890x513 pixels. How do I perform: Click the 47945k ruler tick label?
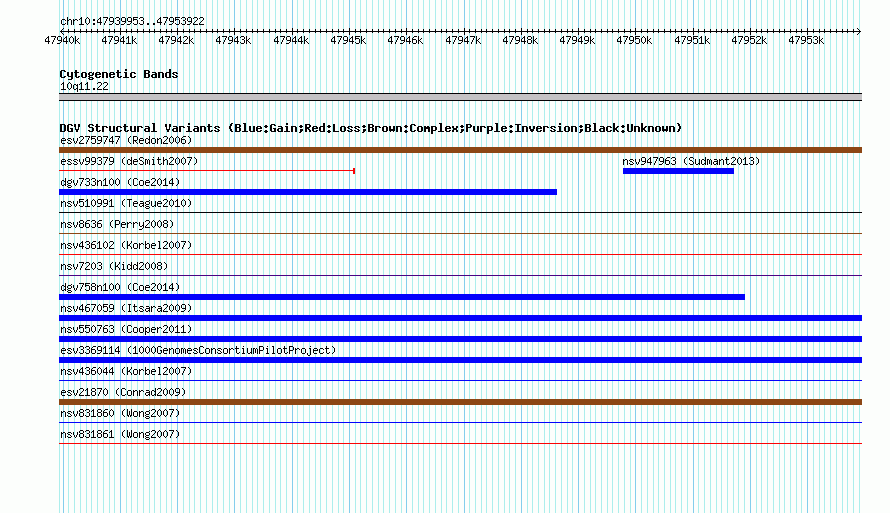(x=348, y=40)
